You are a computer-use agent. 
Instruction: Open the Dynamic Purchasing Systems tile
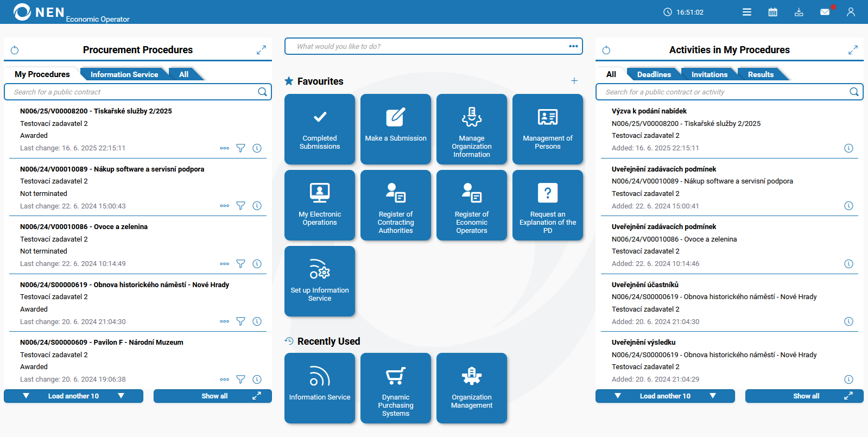click(x=396, y=388)
